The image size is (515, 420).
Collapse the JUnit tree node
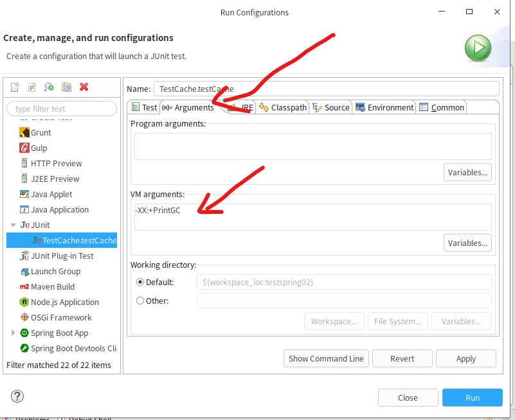coord(13,225)
